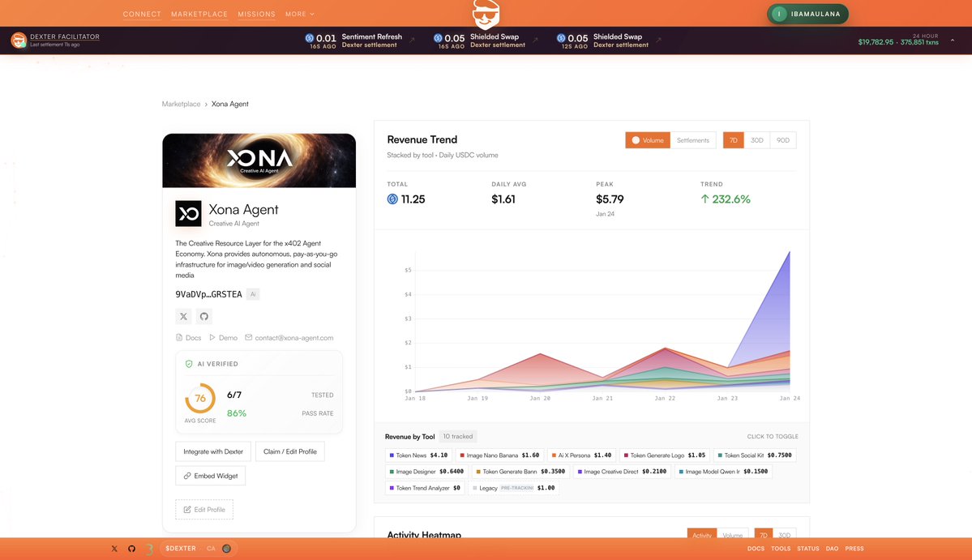972x560 pixels.
Task: Click the Embed Widget link icon
Action: [187, 476]
